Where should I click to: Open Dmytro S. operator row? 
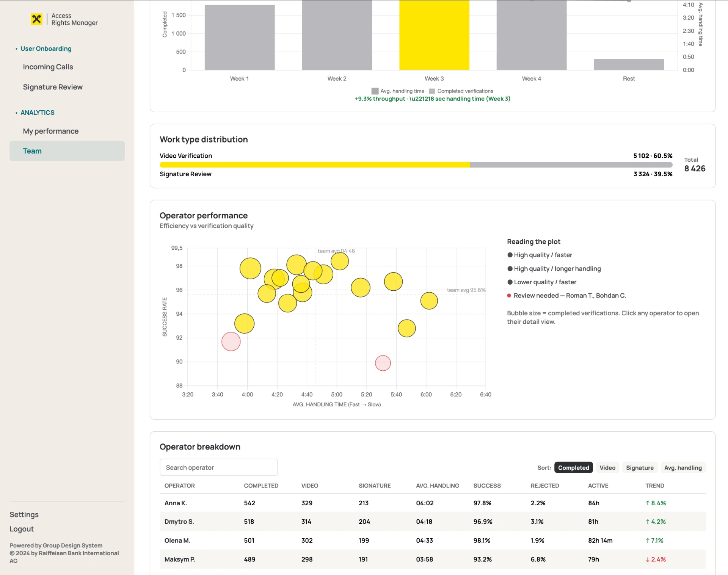click(433, 522)
